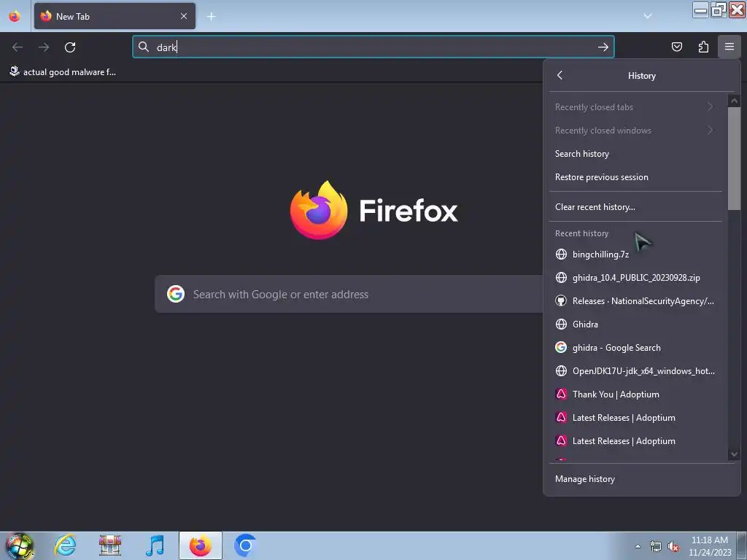Click the Firefox taskbar icon
The height and width of the screenshot is (560, 747).
coord(200,545)
